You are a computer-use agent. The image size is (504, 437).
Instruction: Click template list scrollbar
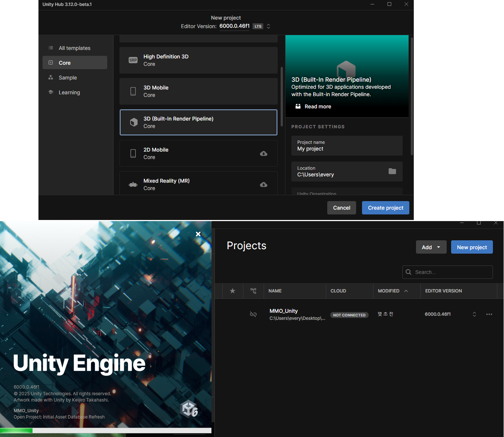(x=282, y=96)
